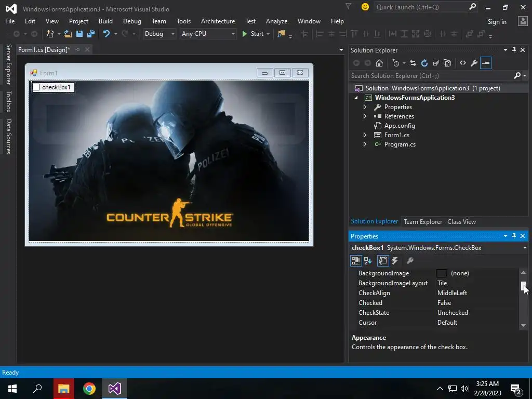Collapse All in Solution Explorer
The image size is (532, 399).
tap(436, 63)
